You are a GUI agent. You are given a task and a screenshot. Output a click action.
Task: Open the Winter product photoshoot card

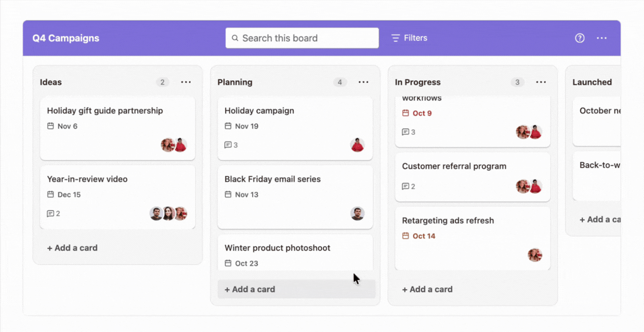[295, 252]
